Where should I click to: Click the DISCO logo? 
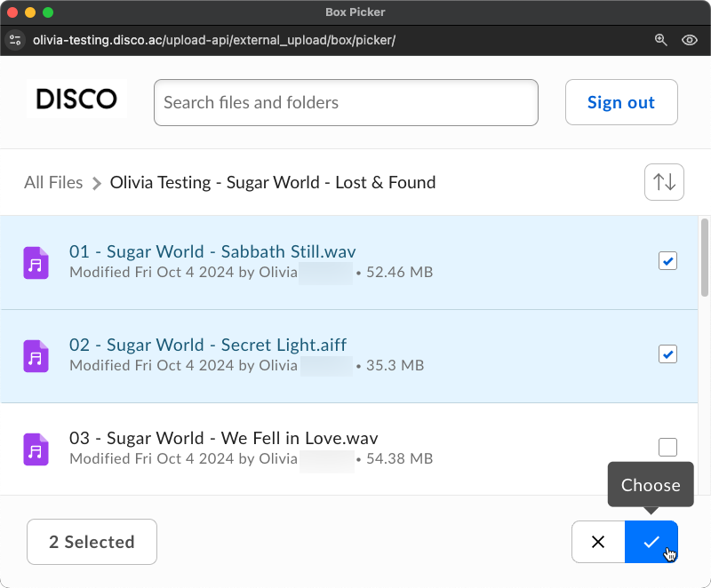[x=76, y=99]
